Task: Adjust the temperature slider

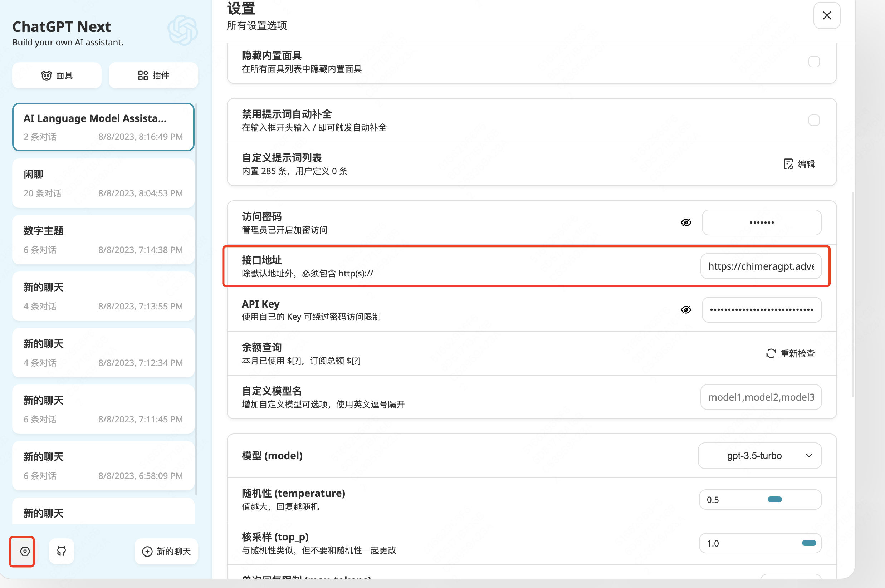Action: (774, 500)
